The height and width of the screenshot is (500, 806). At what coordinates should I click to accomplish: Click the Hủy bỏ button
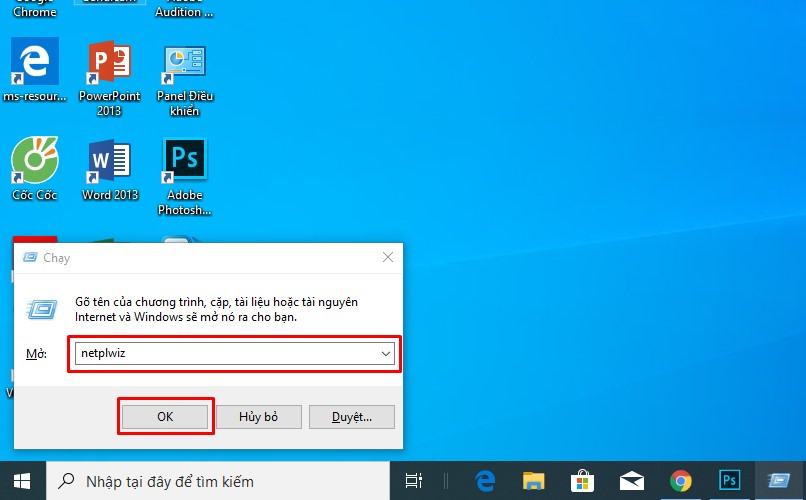pyautogui.click(x=259, y=416)
